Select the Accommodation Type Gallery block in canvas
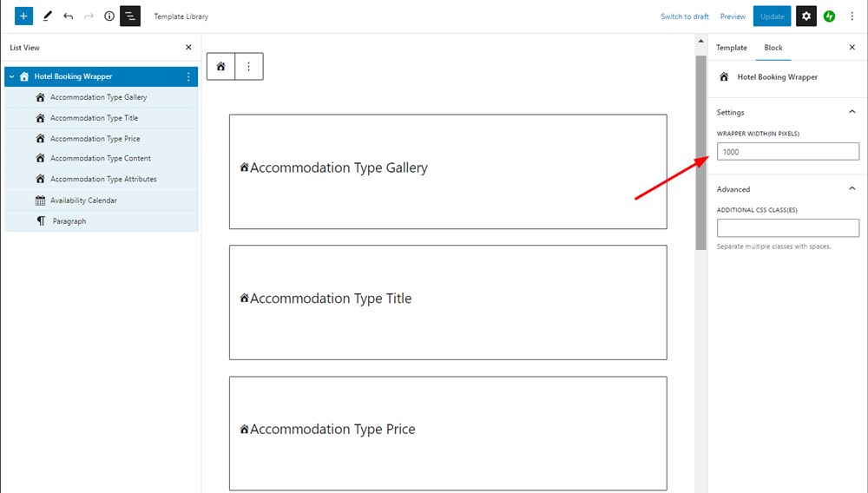 coord(448,172)
